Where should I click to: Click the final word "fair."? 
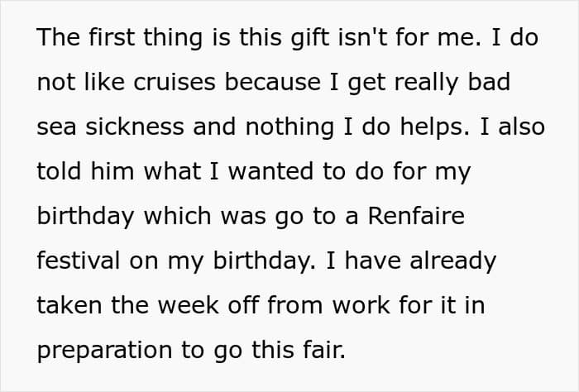[316, 351]
